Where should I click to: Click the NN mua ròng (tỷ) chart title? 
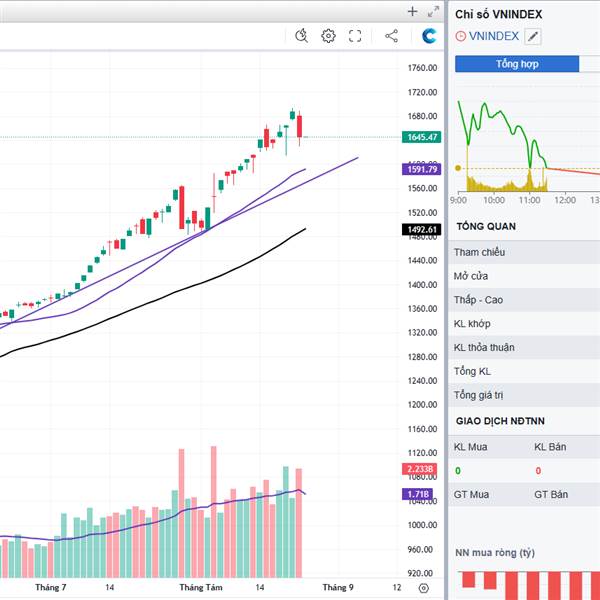(495, 553)
